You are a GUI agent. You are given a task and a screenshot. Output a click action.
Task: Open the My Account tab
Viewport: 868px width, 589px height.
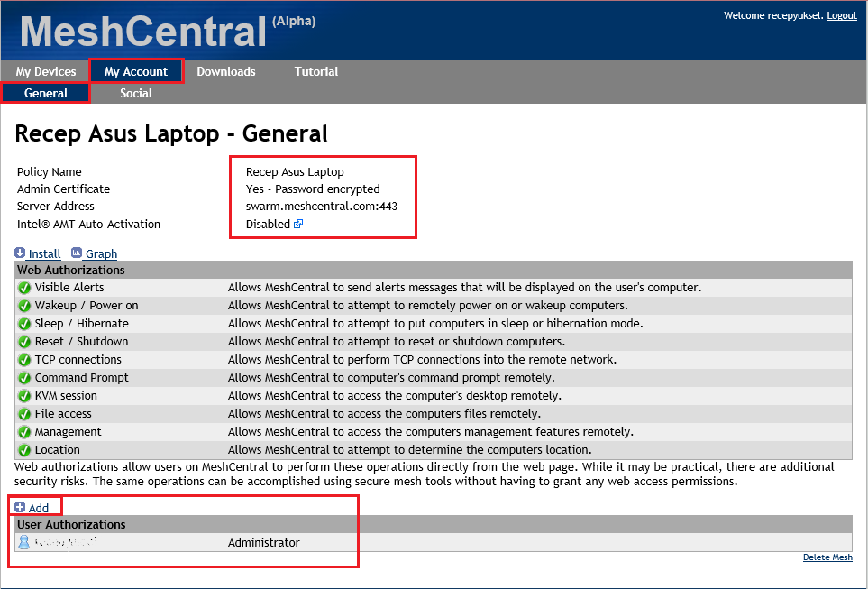(136, 71)
